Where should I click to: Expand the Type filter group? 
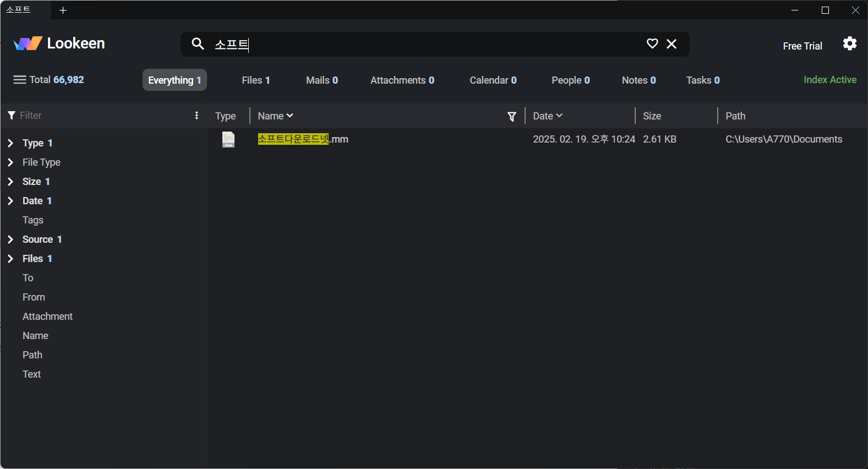10,143
